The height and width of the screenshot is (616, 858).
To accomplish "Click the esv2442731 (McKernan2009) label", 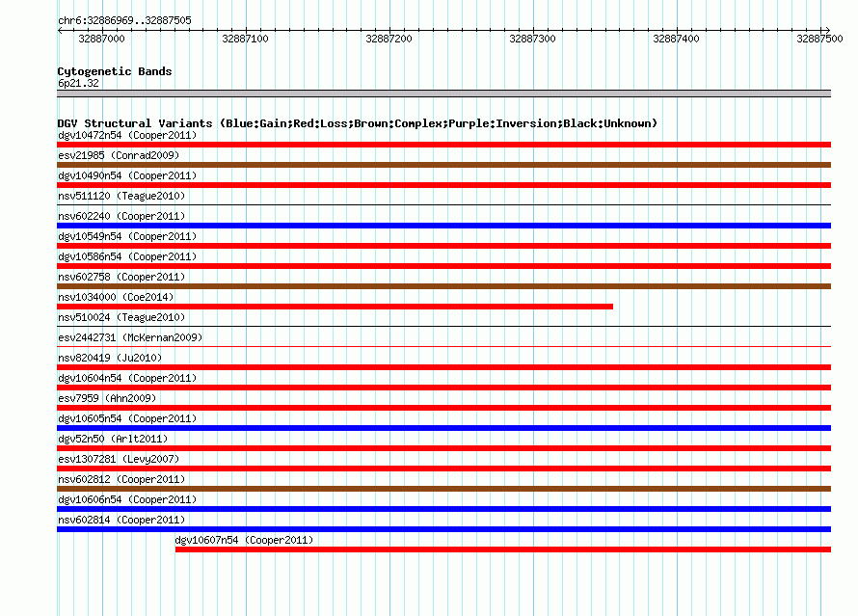I will 130,337.
